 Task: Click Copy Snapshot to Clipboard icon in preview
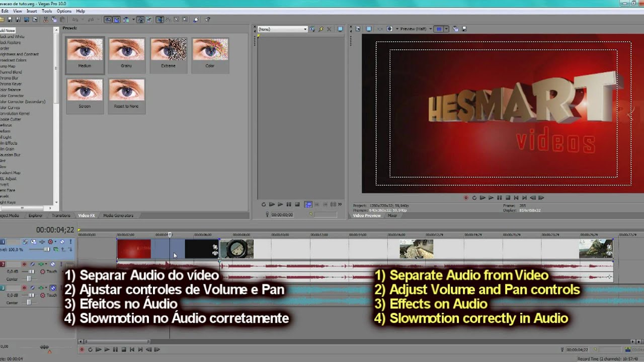pyautogui.click(x=456, y=29)
